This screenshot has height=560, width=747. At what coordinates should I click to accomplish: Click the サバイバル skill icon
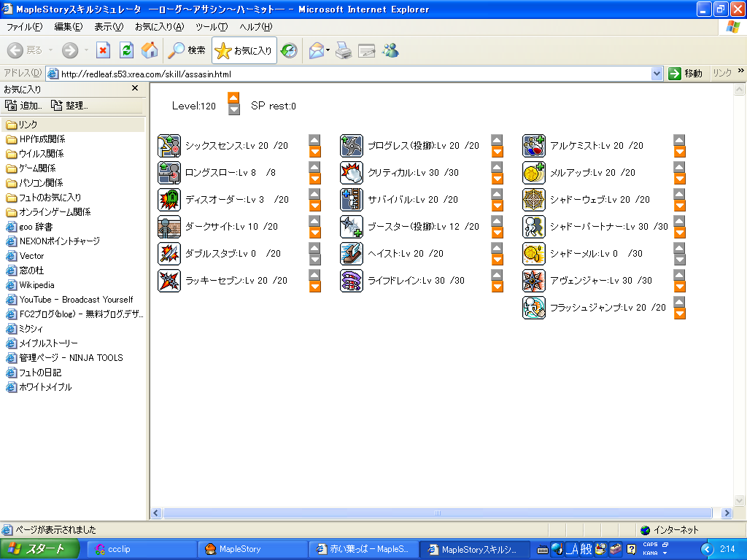tap(352, 200)
